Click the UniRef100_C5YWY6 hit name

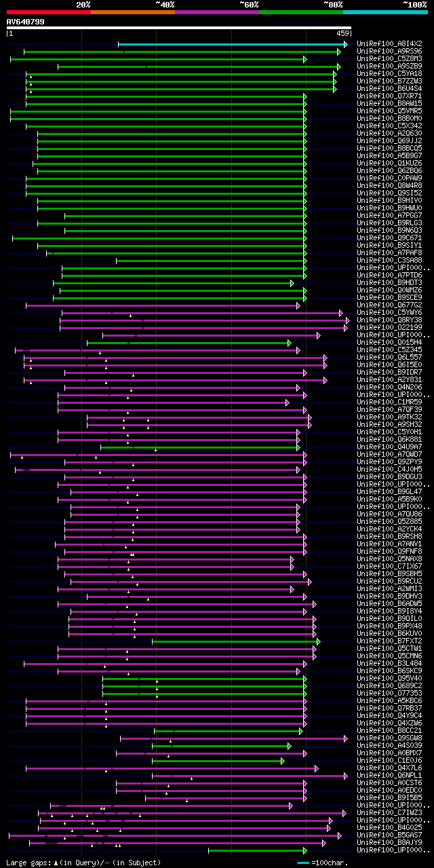tap(389, 313)
